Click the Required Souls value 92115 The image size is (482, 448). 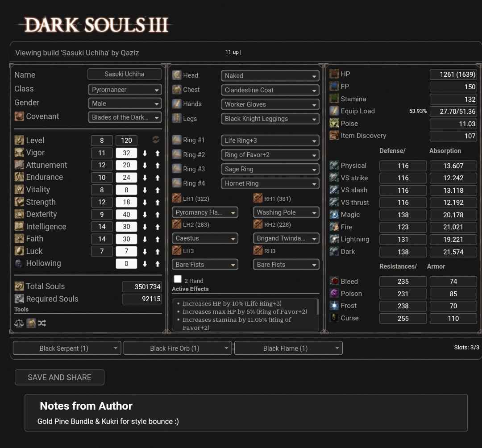[142, 299]
